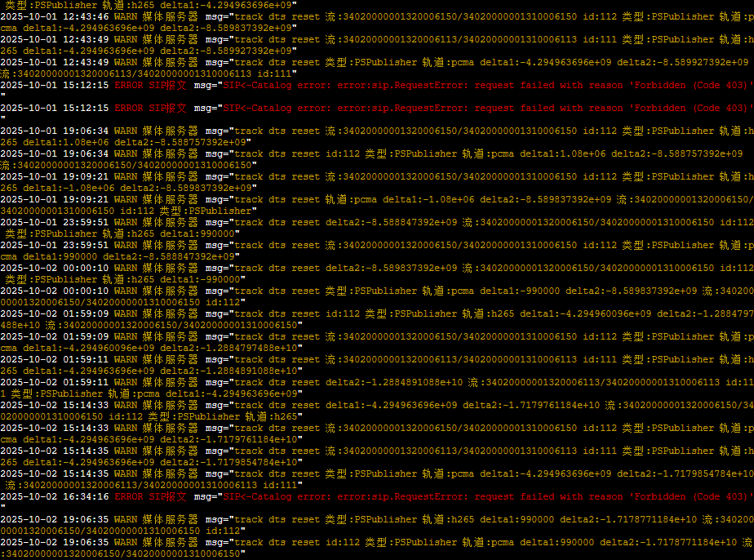
Task: Click the second 2025-10-01 15:12:15 ERROR label
Action: tap(128, 108)
